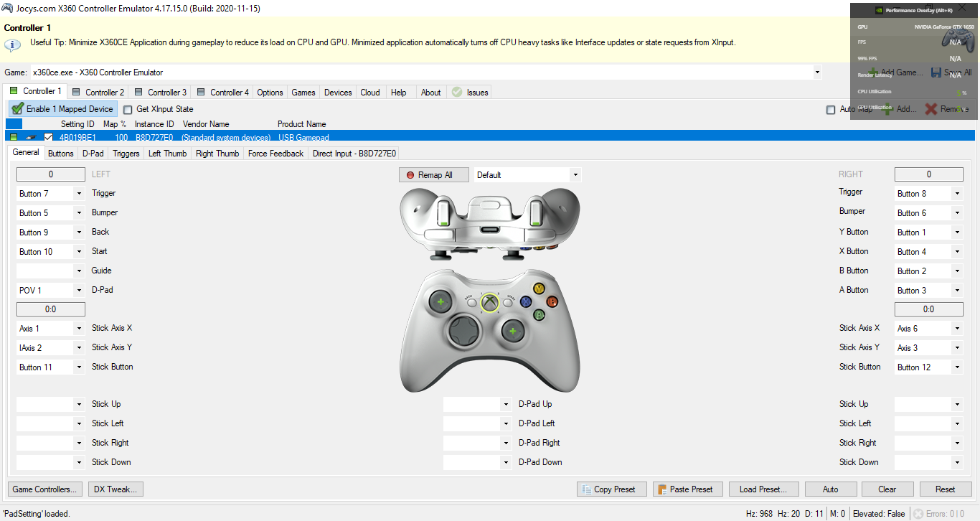Open the Default preset dropdown
Image resolution: width=980 pixels, height=521 pixels.
(575, 175)
